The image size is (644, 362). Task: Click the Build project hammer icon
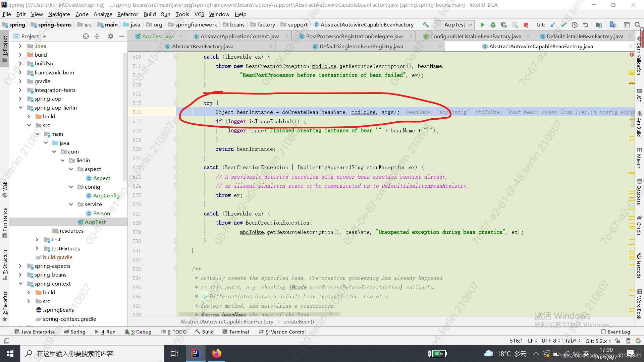(426, 25)
